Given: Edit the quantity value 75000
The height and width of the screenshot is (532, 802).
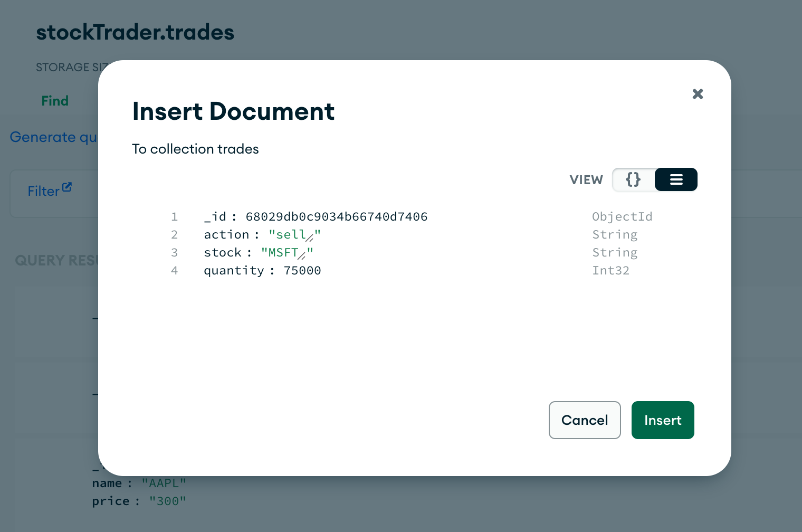Looking at the screenshot, I should [302, 270].
